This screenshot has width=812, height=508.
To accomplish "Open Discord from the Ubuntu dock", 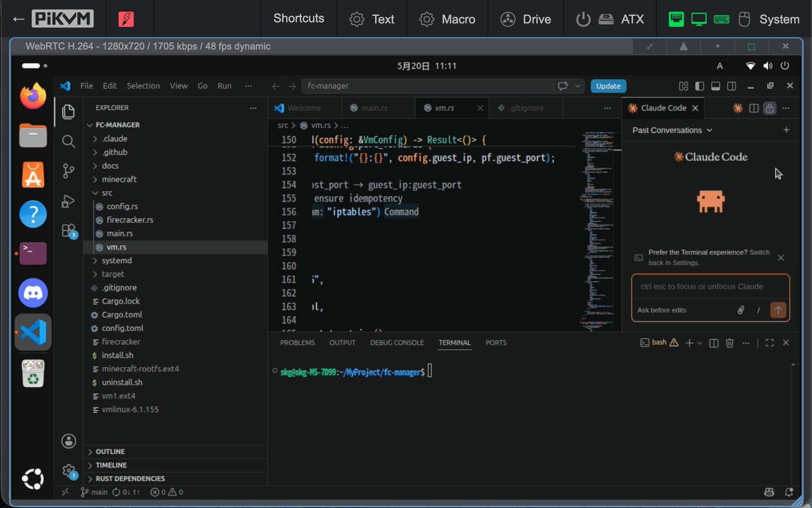I will coord(33,293).
